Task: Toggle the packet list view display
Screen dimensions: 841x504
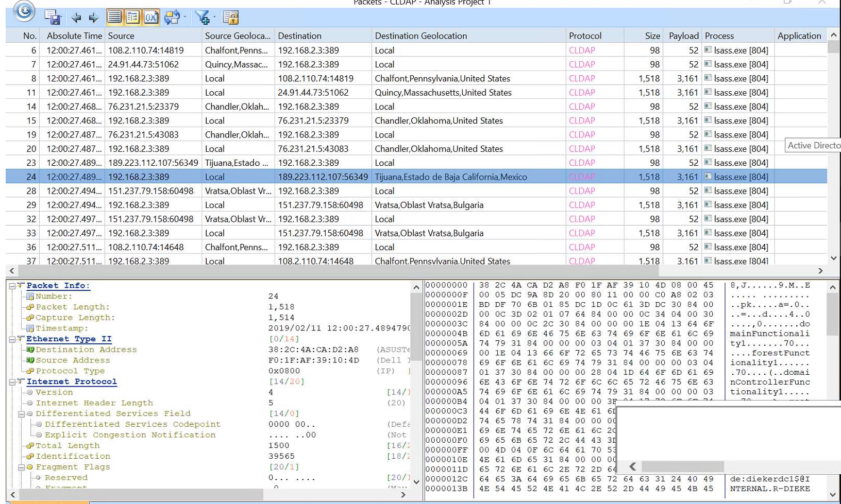Action: 114,16
